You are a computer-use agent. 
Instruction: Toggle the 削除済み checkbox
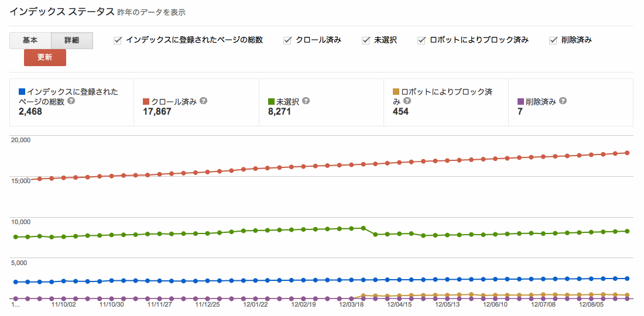click(x=553, y=40)
